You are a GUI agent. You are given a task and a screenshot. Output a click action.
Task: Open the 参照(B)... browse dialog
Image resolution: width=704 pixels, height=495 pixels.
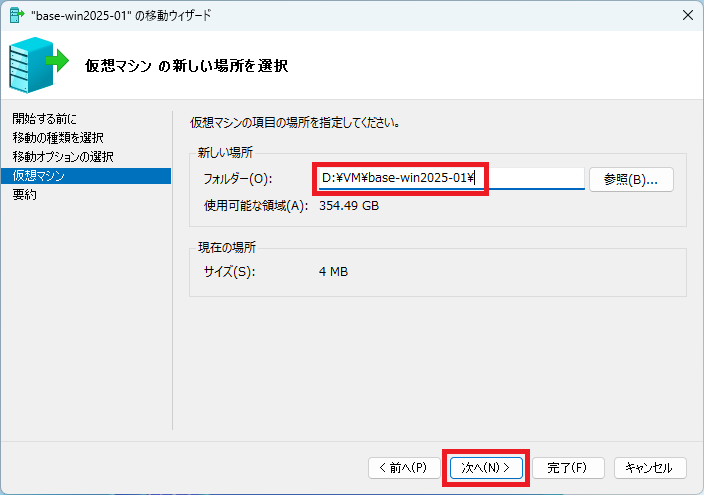point(631,180)
